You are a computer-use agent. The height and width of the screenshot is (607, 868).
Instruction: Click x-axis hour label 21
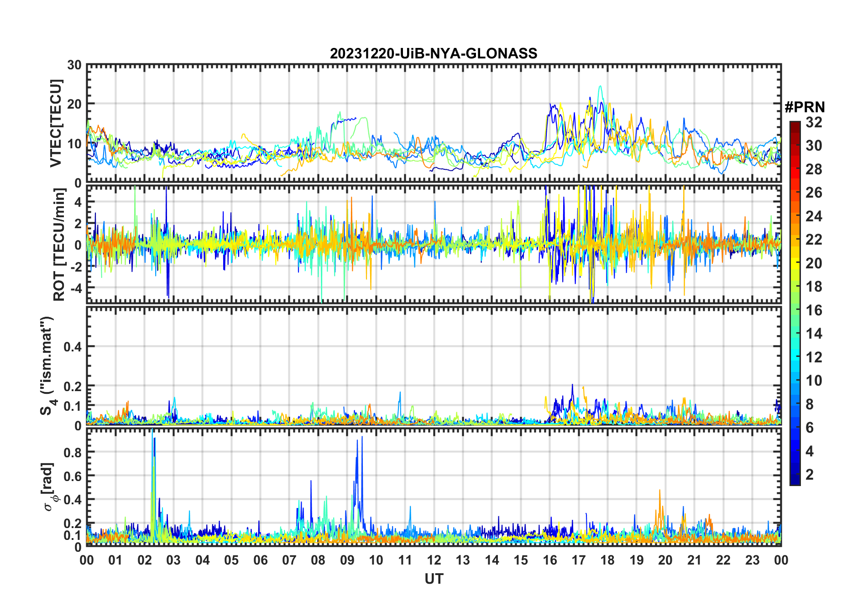tap(694, 560)
